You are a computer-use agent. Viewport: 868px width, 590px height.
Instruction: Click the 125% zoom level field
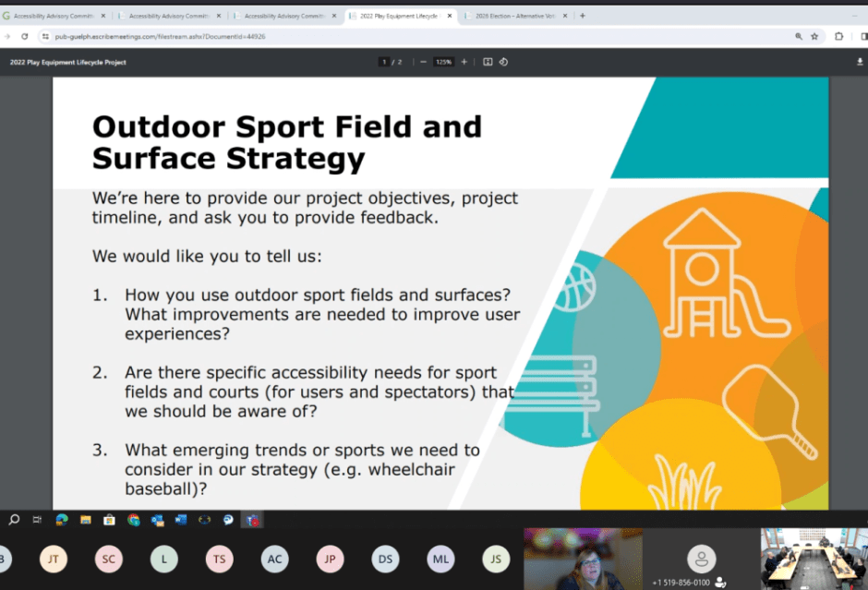point(444,62)
